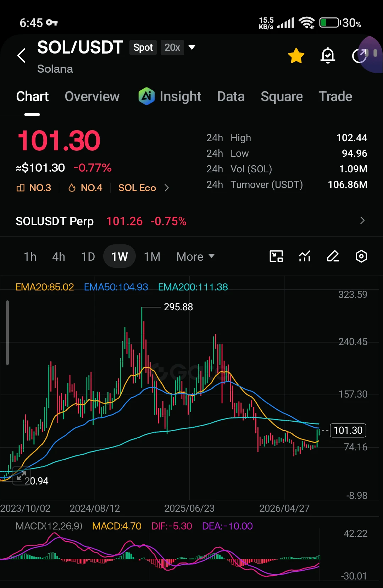Expand tags with chevron after SOL Eco

(x=167, y=188)
